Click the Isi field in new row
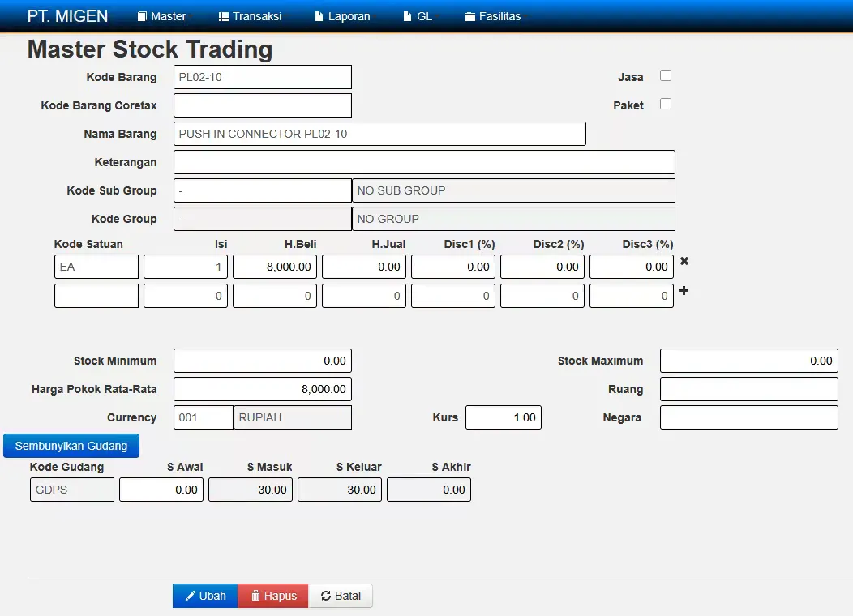 click(186, 296)
